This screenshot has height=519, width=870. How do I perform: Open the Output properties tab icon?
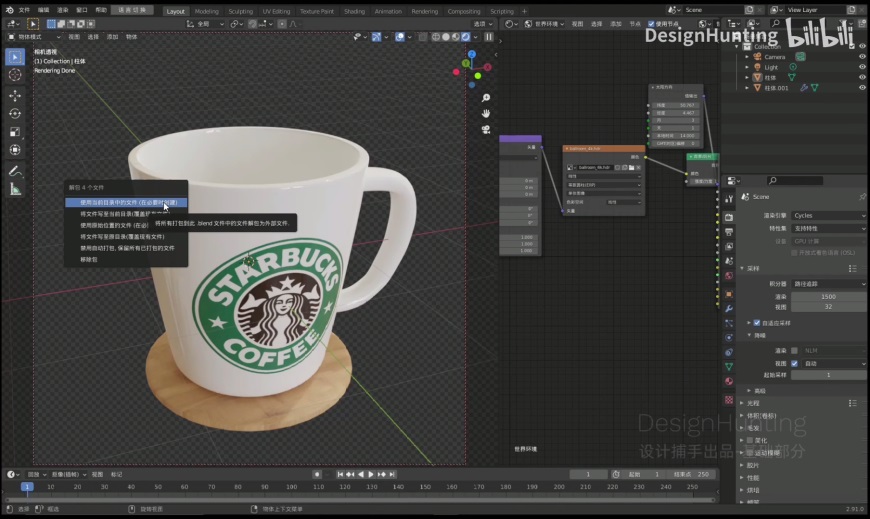(729, 231)
